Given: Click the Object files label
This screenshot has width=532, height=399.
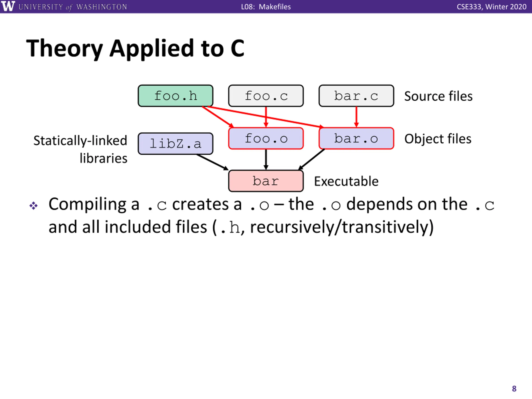Looking at the screenshot, I should [438, 139].
